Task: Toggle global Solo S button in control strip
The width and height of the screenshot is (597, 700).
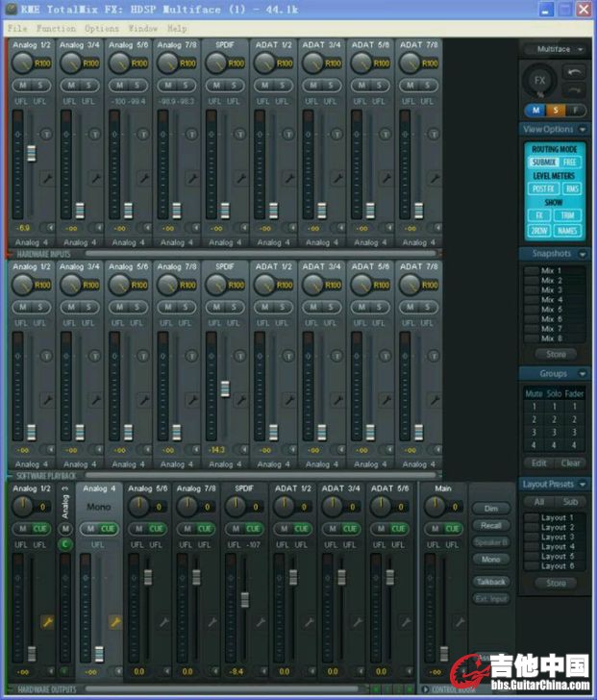Action: 556,110
